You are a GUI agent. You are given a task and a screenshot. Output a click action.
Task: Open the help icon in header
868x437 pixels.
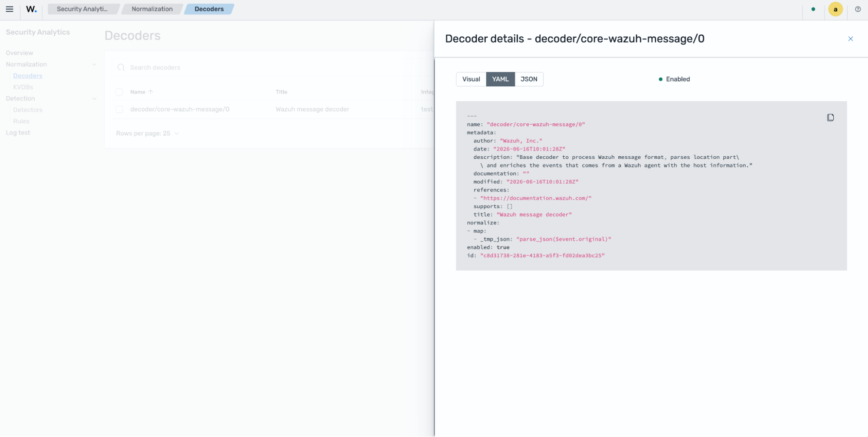pyautogui.click(x=858, y=9)
